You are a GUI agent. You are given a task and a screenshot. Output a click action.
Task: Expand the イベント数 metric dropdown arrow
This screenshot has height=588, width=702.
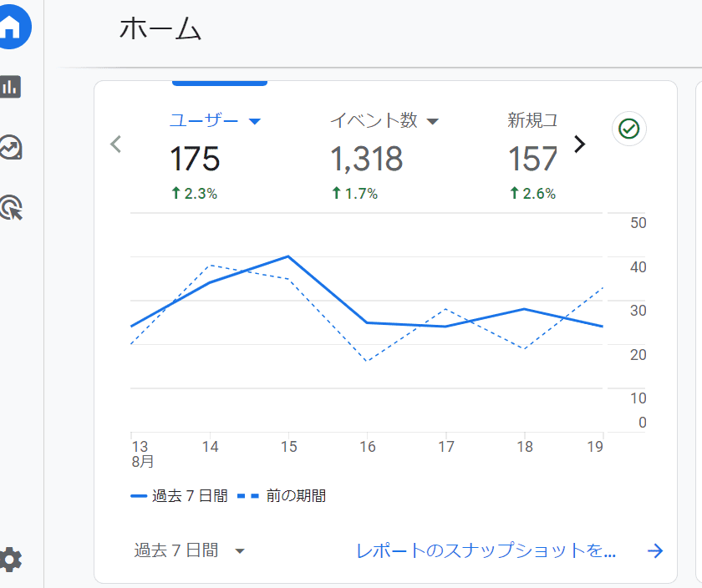432,122
